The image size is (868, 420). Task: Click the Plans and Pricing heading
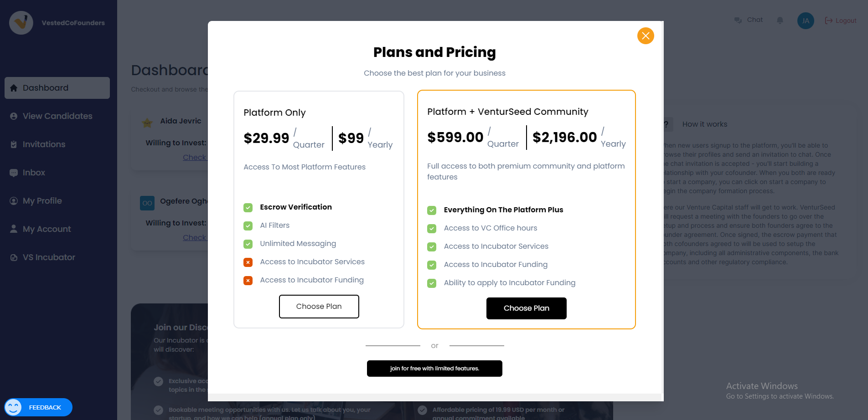[434, 52]
